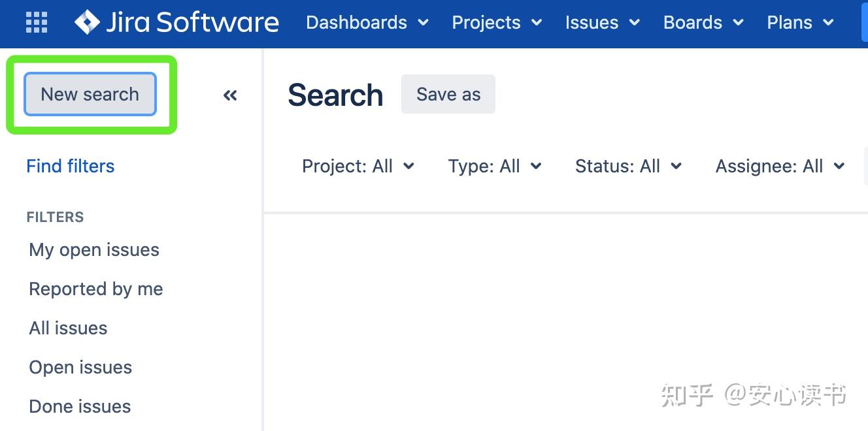Expand the Project: All dropdown
This screenshot has width=868, height=431.
coord(358,166)
